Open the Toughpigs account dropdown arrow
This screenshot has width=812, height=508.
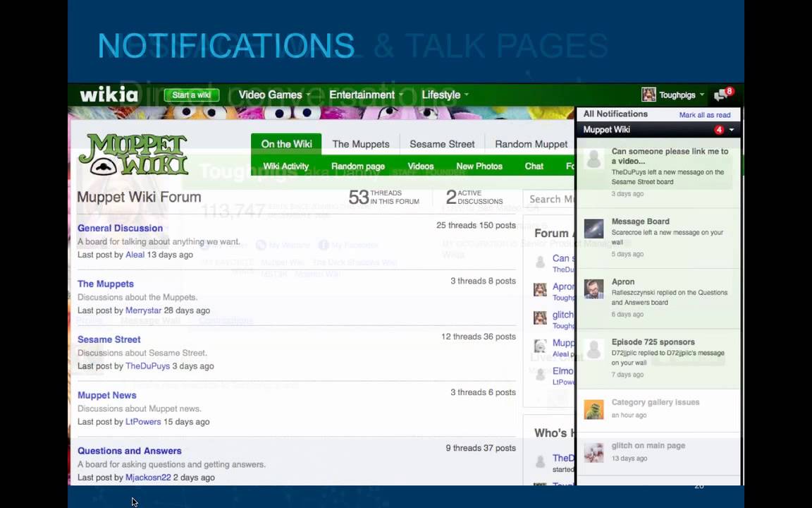702,95
